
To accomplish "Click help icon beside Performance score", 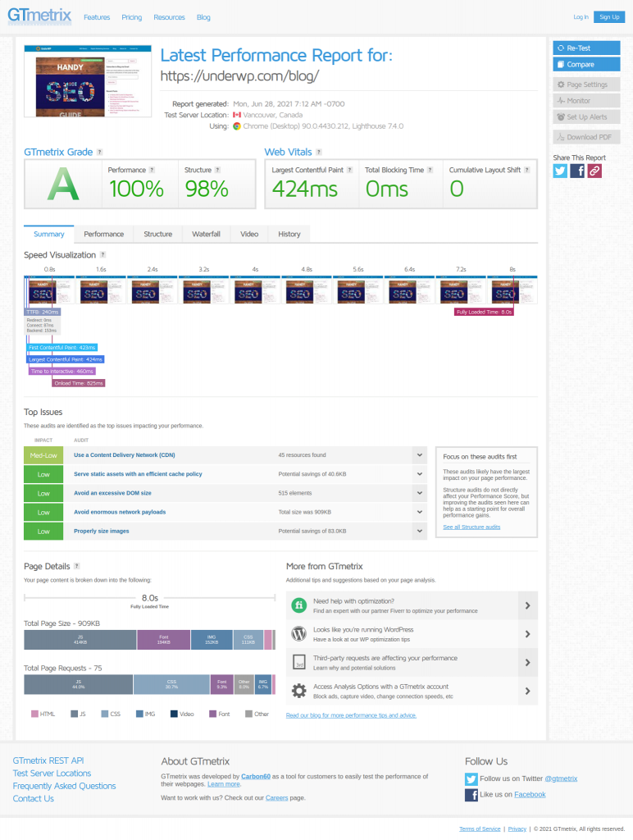I will (x=152, y=170).
